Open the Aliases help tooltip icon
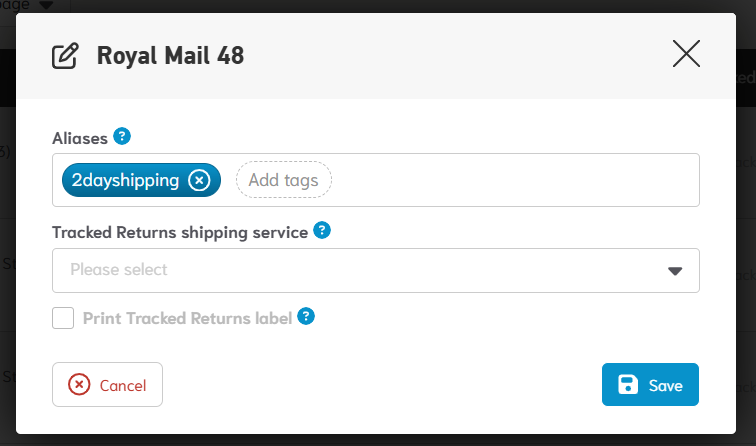This screenshot has height=446, width=756. [122, 136]
